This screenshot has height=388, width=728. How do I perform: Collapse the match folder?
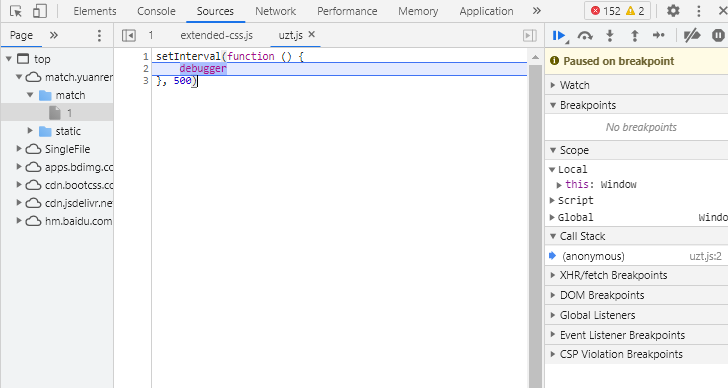click(x=30, y=95)
